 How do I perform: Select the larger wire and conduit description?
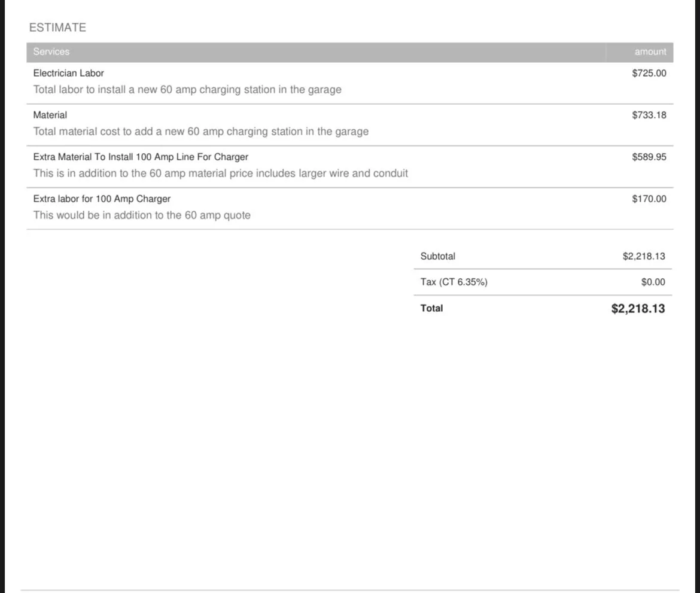coord(221,174)
